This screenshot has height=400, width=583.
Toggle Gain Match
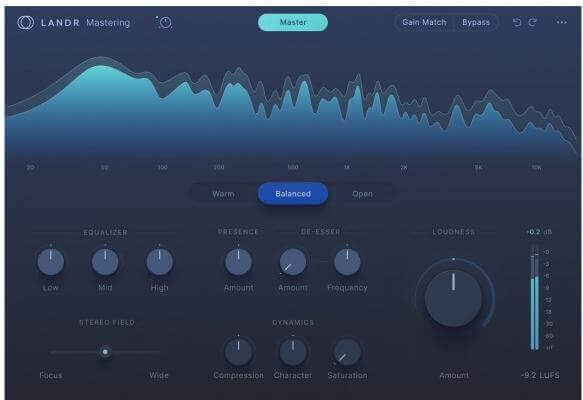[424, 22]
